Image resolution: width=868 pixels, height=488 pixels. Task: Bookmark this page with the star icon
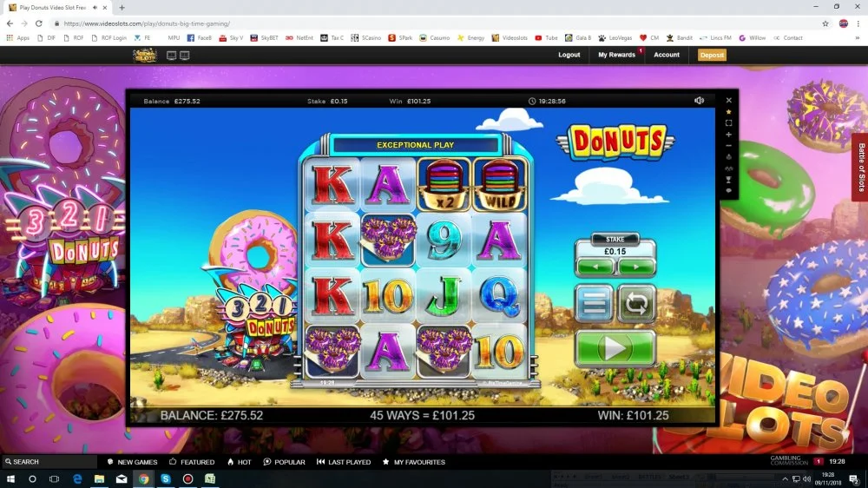coord(825,23)
